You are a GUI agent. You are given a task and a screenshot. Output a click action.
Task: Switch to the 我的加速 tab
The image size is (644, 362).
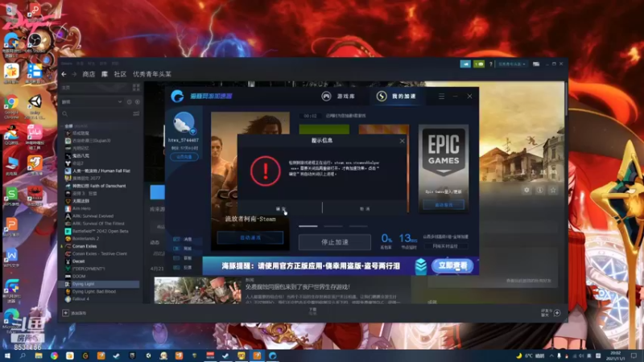pos(397,96)
